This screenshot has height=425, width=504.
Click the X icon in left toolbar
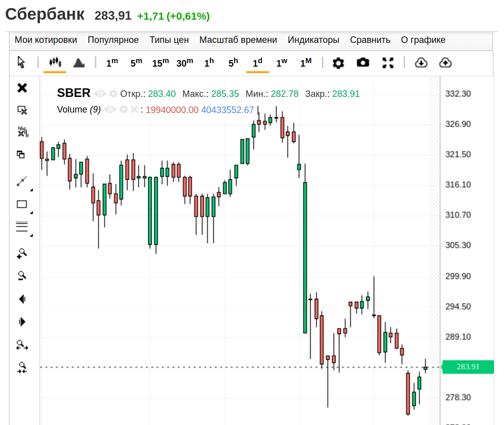tap(22, 88)
